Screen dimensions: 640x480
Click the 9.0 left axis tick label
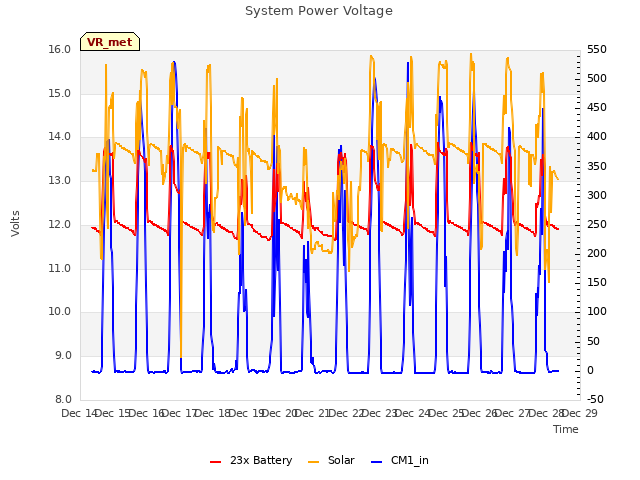click(63, 356)
